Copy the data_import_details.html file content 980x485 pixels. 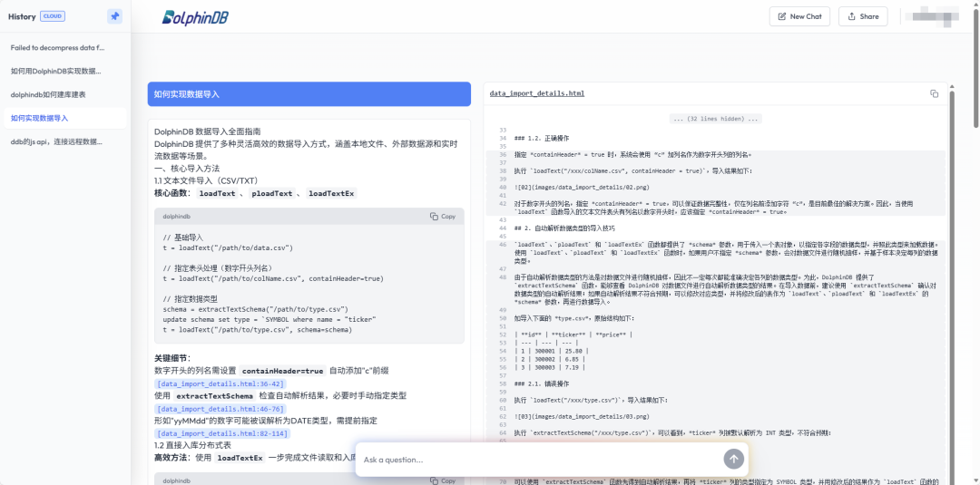934,93
